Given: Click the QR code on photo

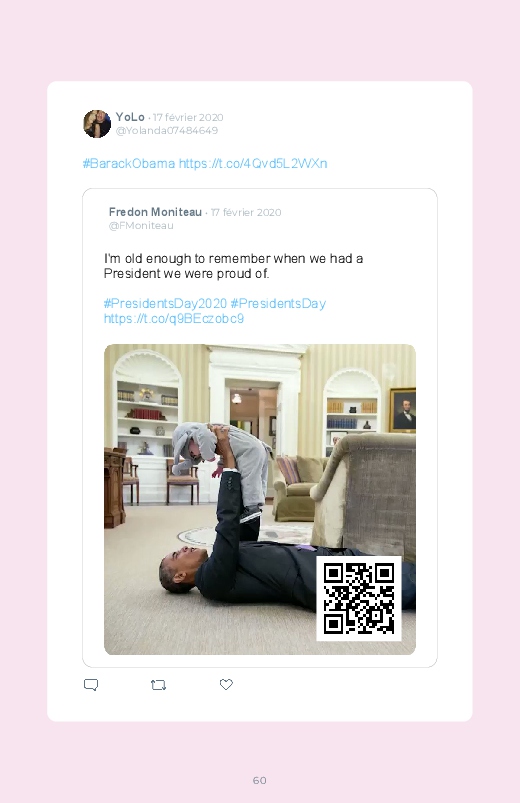Looking at the screenshot, I should coord(359,598).
